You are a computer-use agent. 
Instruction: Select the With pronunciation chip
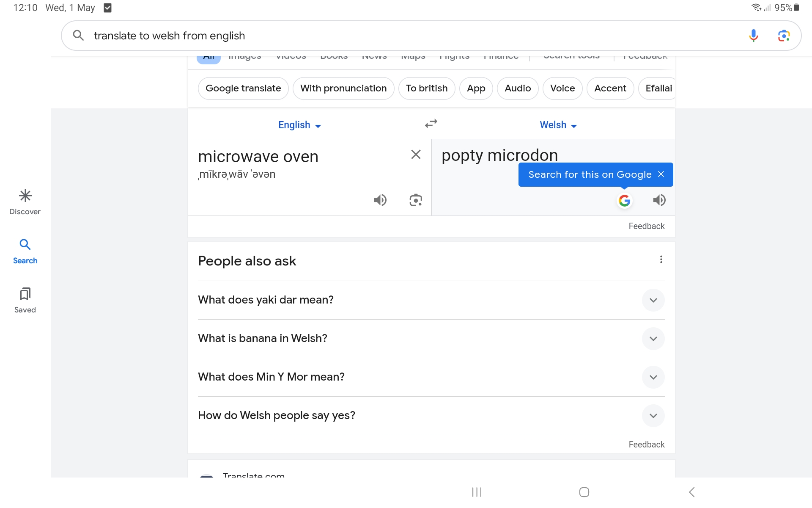[343, 88]
